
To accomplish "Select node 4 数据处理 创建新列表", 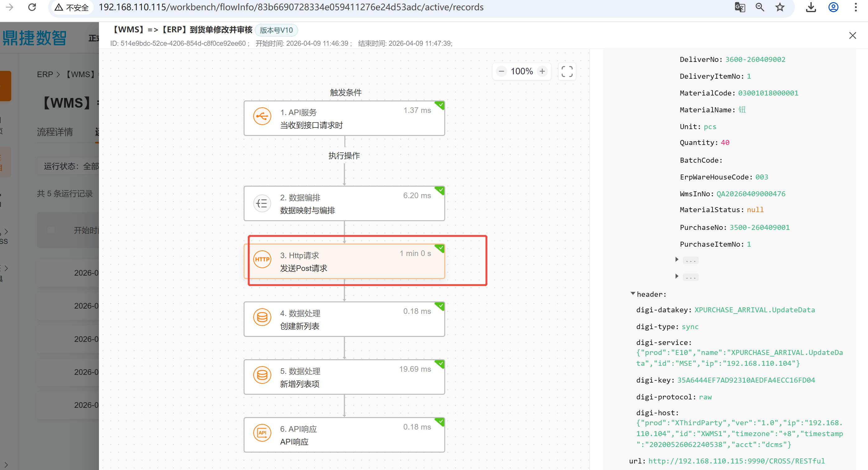I will pos(344,319).
